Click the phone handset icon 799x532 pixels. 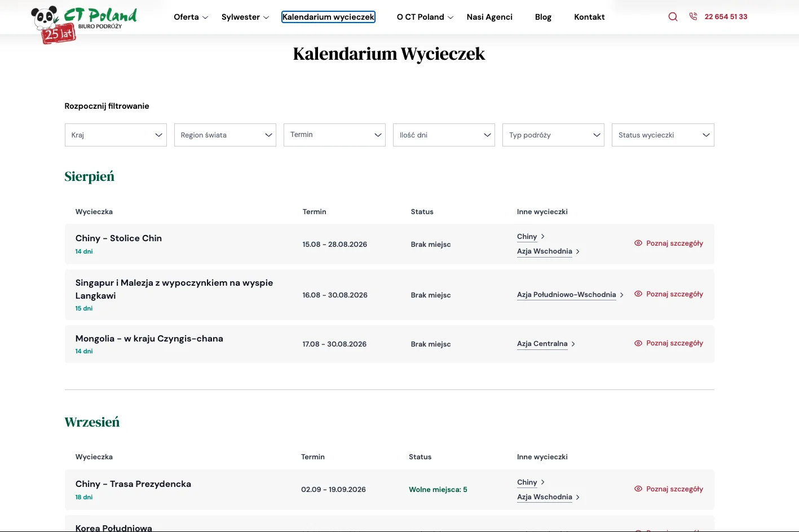(x=693, y=16)
